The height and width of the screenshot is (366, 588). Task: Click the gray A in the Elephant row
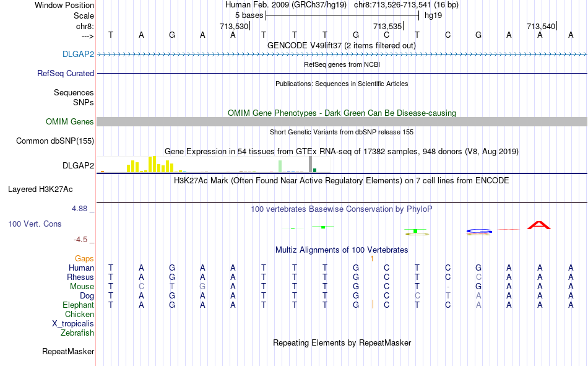coord(478,305)
